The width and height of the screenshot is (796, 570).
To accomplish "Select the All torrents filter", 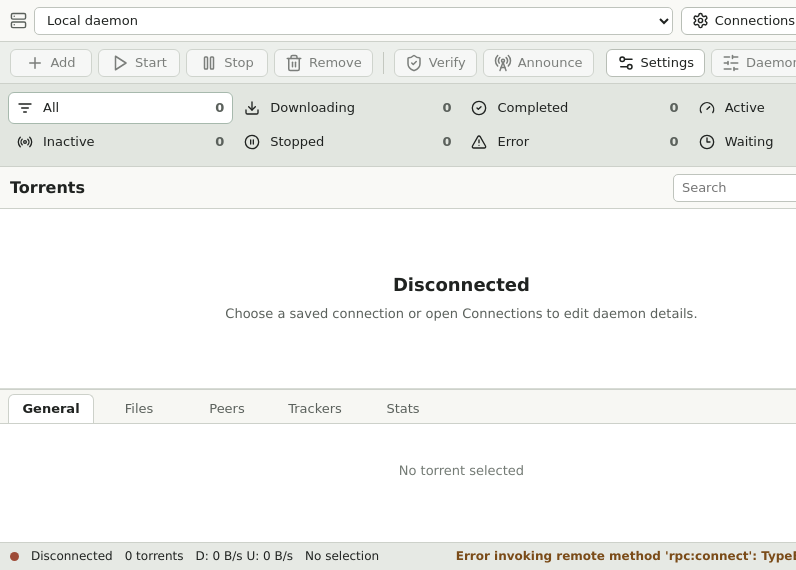I will click(120, 108).
